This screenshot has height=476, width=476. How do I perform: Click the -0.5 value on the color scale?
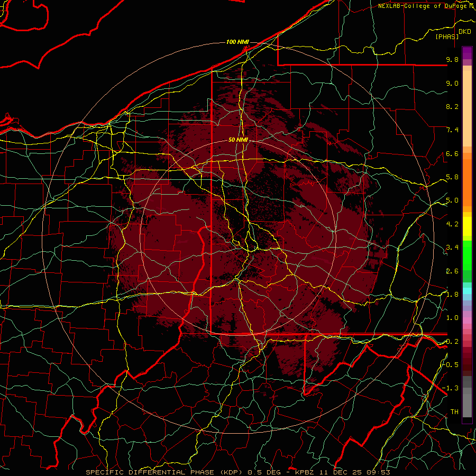(x=451, y=364)
